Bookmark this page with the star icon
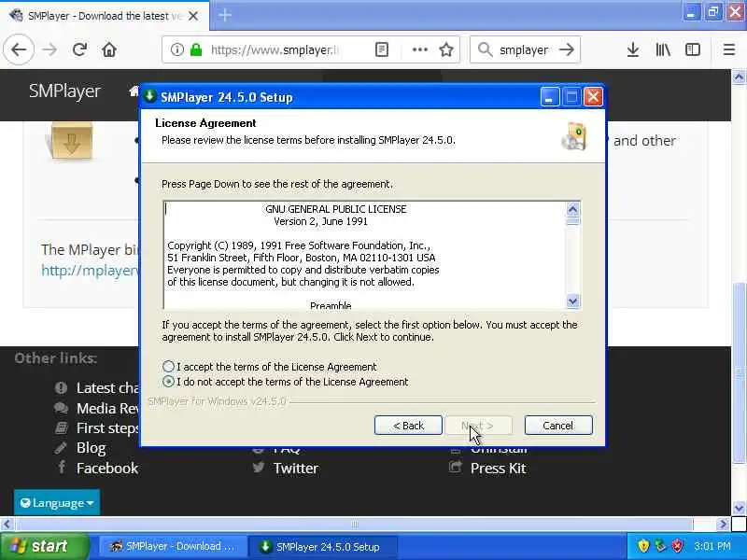 (x=446, y=49)
